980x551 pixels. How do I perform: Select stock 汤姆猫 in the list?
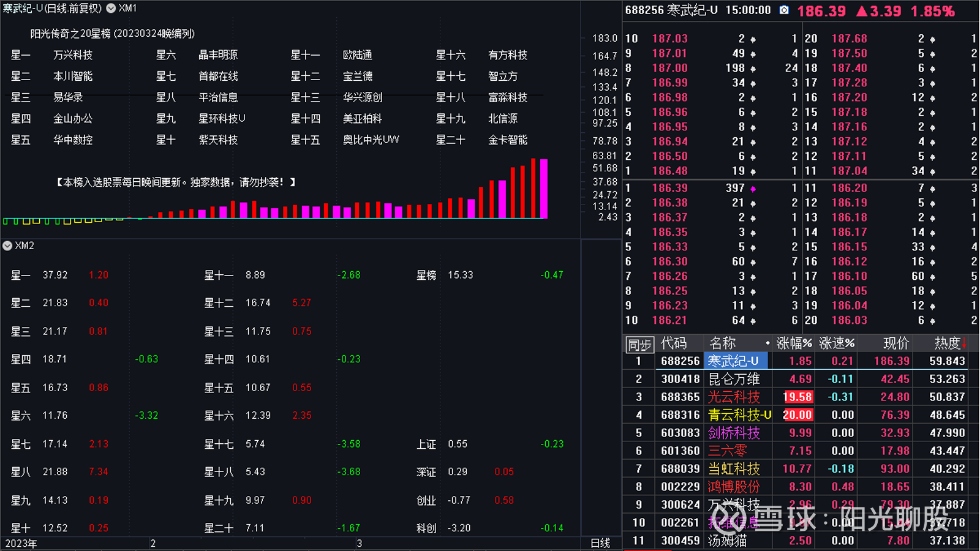coord(728,541)
